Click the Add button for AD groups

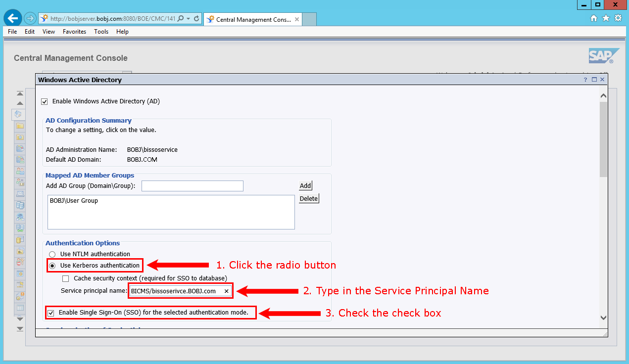(x=305, y=186)
